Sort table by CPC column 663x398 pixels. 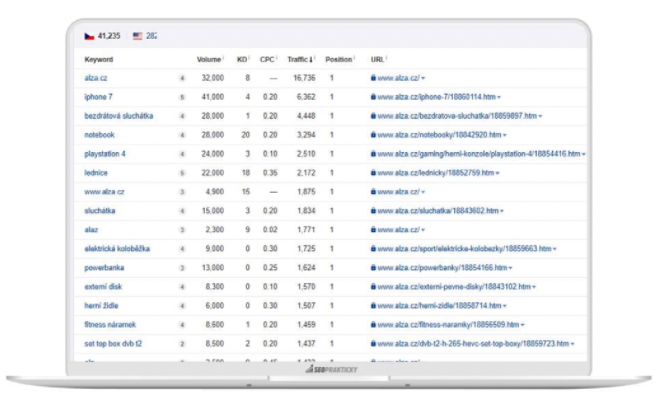[x=267, y=60]
